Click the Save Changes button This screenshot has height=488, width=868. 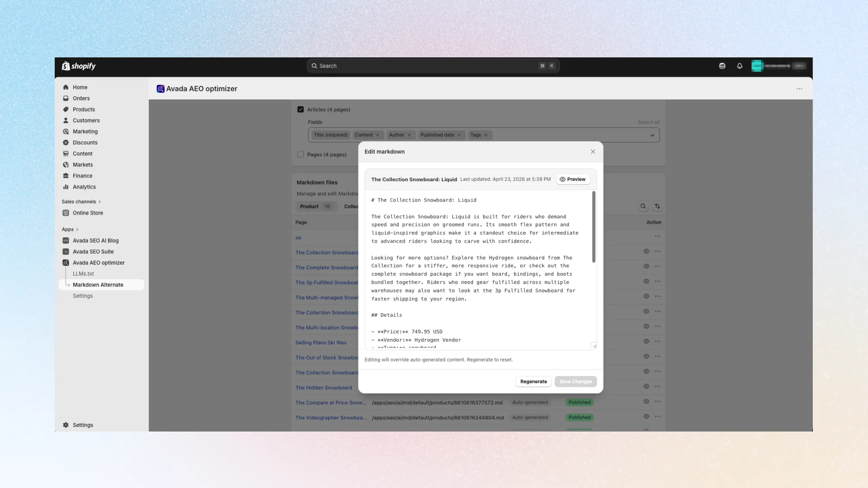[576, 382]
